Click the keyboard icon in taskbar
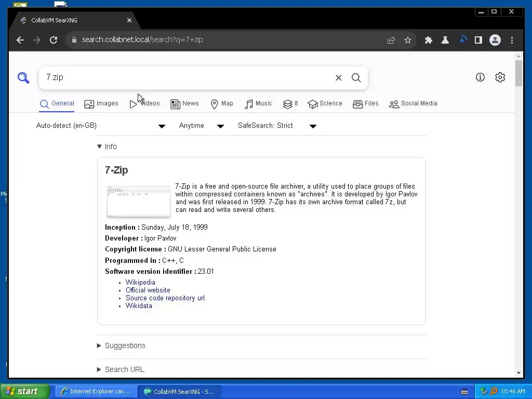532x399 pixels. tap(464, 392)
